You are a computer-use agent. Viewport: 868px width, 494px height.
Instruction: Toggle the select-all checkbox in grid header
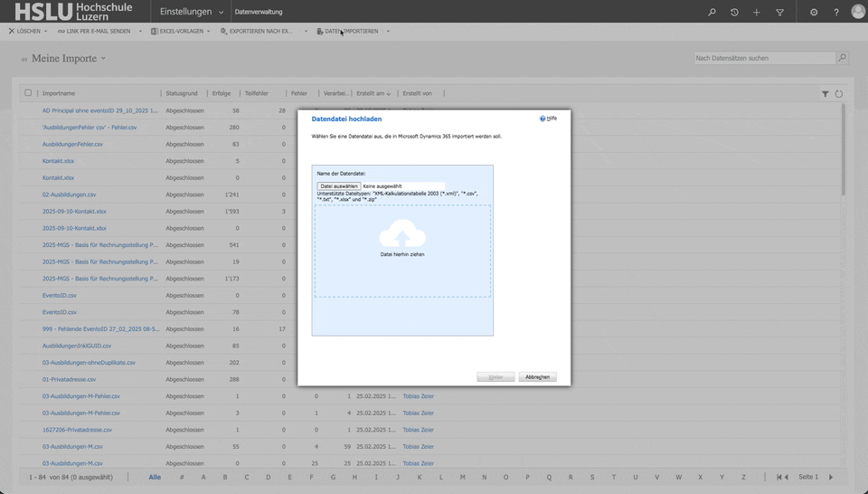tap(28, 93)
